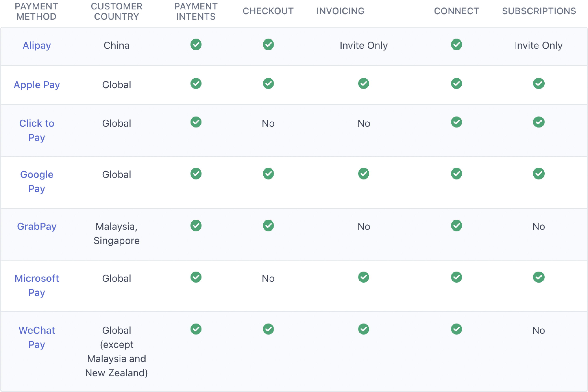Click GrabPay's Checkout checkmark
Viewport: 588px width, 392px height.
(268, 226)
